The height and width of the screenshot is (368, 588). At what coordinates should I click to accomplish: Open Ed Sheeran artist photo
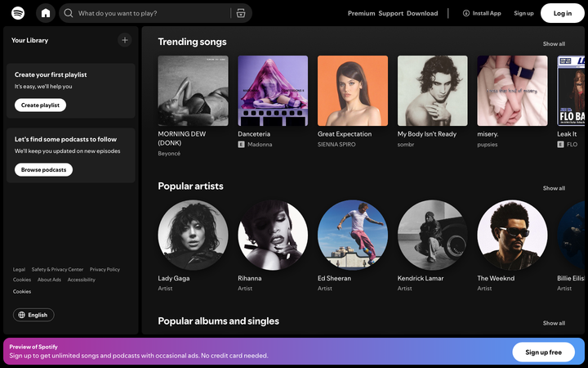click(x=353, y=235)
